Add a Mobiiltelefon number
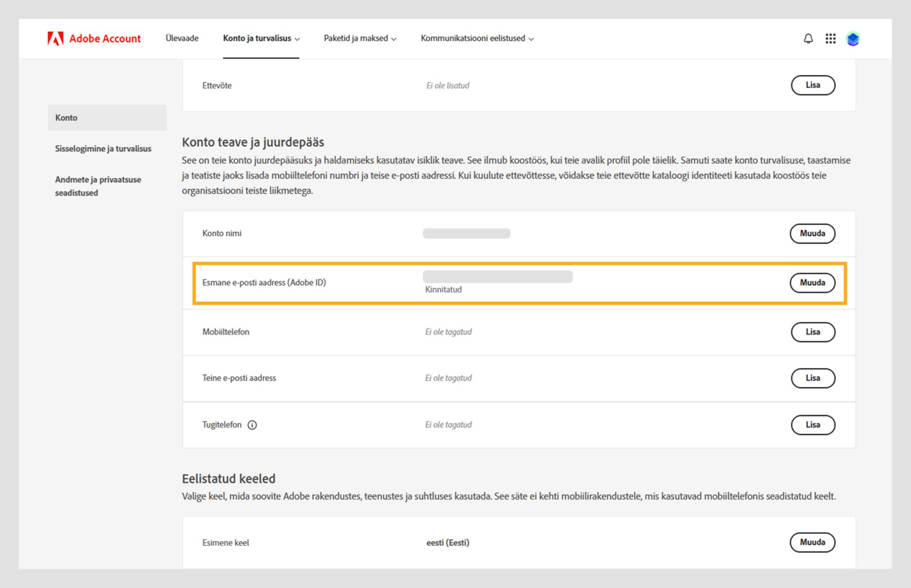 click(x=812, y=332)
